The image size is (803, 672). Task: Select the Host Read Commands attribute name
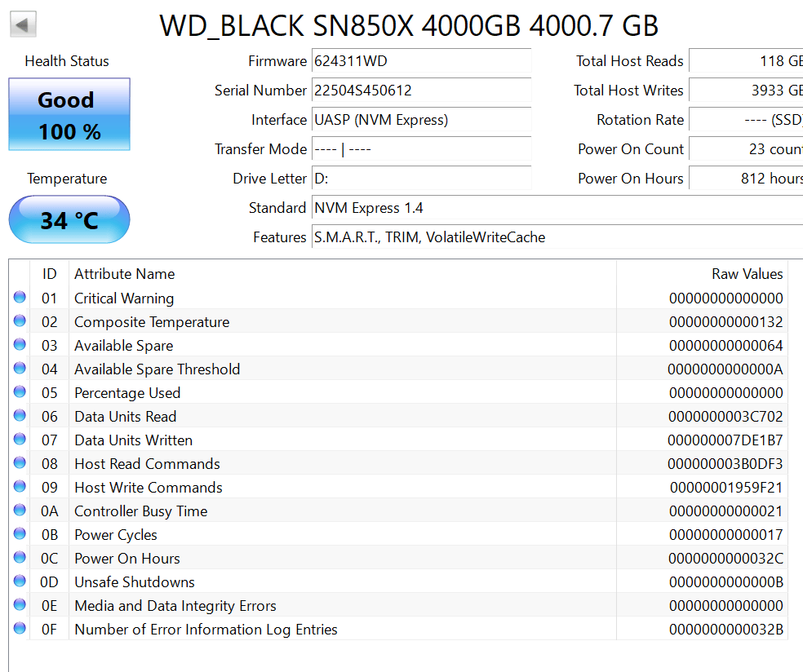point(148,464)
